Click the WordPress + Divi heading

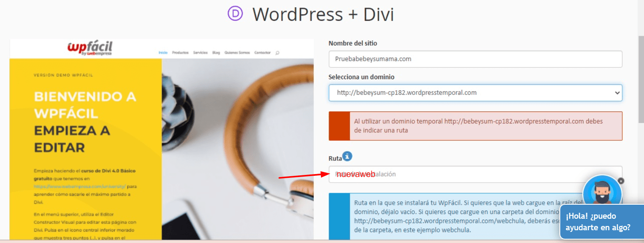[x=323, y=14]
